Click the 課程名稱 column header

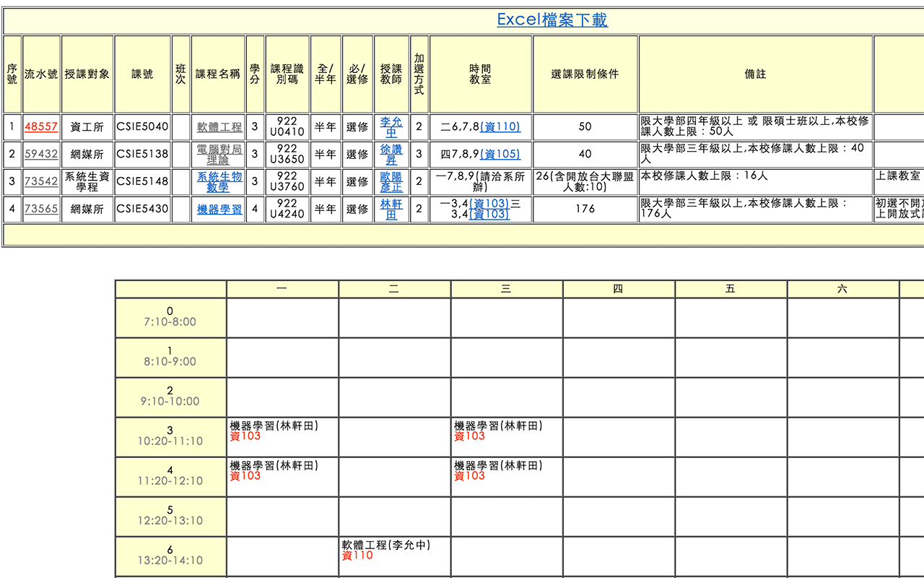point(218,74)
